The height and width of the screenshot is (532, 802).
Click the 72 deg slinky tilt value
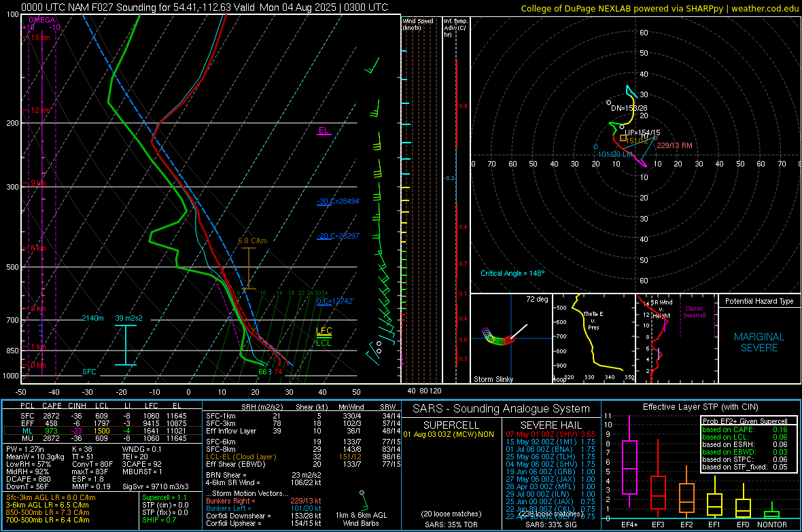[537, 299]
